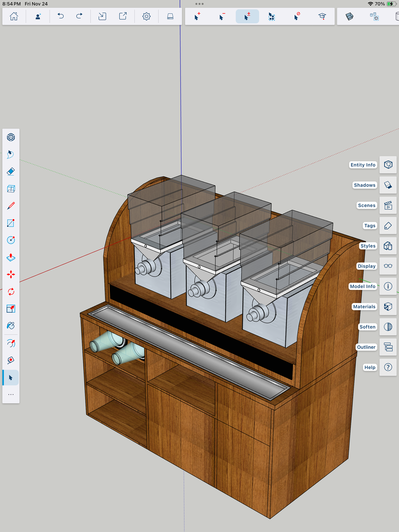Select the Tape Measure tool
The width and height of the screenshot is (399, 532).
11,360
